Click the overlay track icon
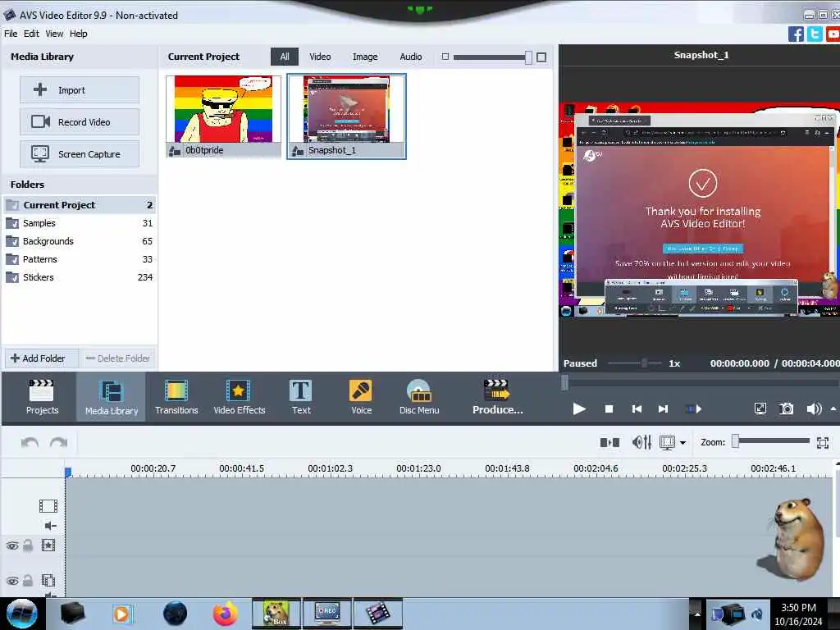Image resolution: width=840 pixels, height=630 pixels. click(x=48, y=581)
